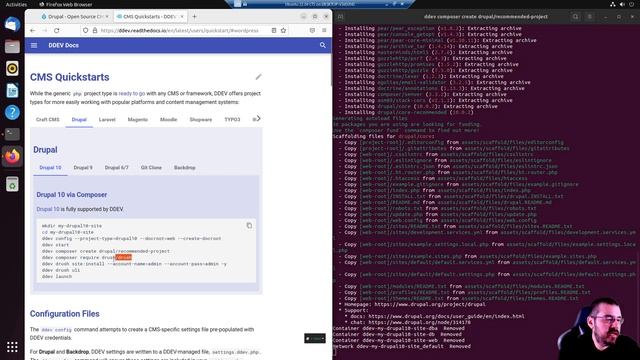Click Firefox back navigation arrow
The image size is (640, 360).
tap(33, 31)
